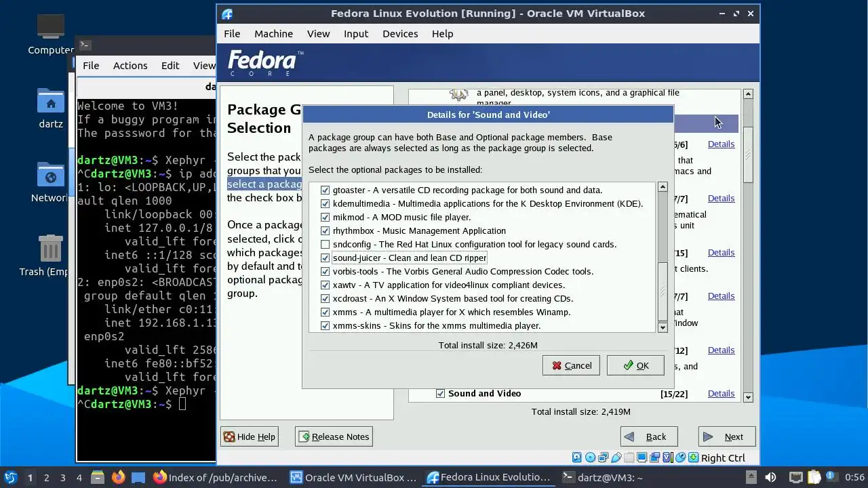Uncheck the xcdroast package checkbox
Screen dimensions: 868x488
[x=325, y=299]
